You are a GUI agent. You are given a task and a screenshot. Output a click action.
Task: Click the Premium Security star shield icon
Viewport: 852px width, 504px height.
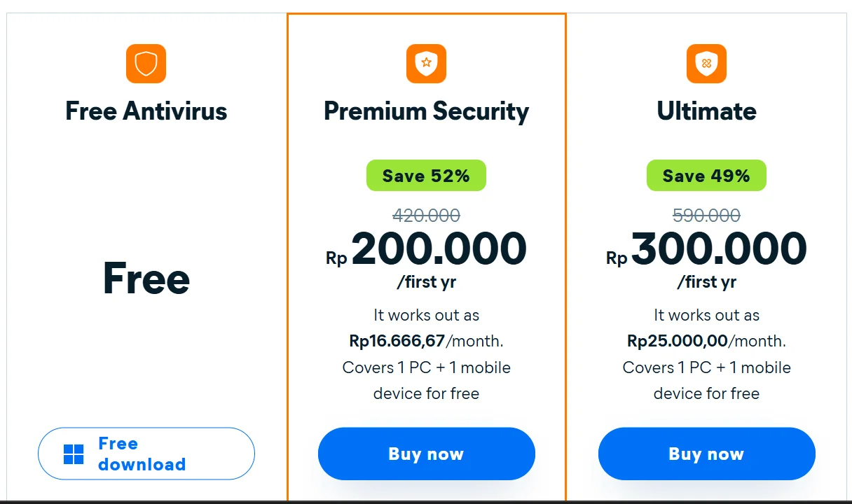(426, 64)
